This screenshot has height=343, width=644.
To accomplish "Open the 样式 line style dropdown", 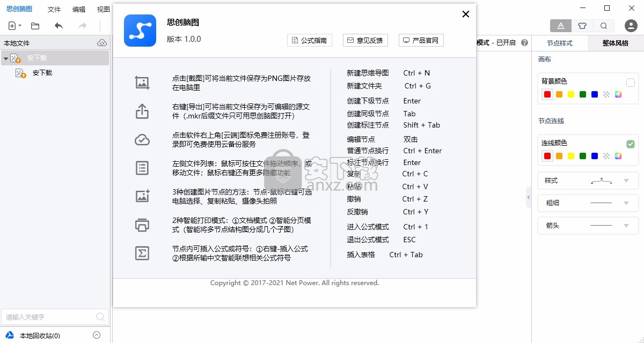I will (588, 181).
